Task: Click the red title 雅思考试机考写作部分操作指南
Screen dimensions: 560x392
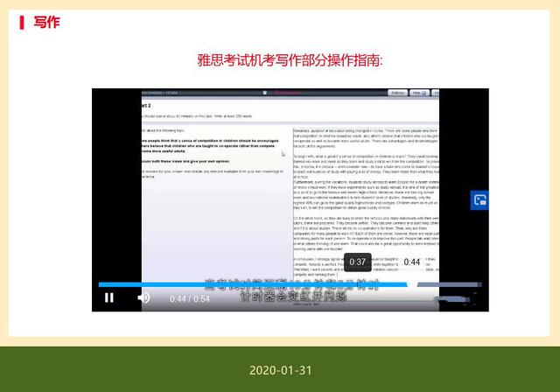Action: 290,60
